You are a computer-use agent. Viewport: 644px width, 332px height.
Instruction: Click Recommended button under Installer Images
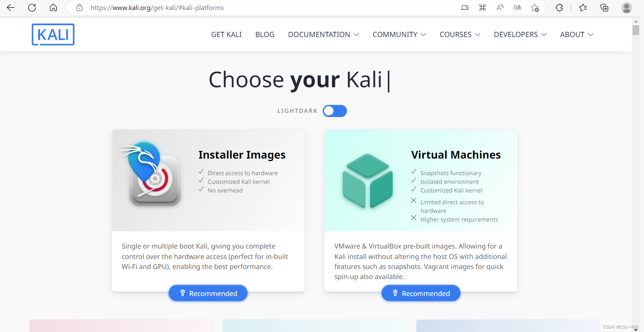208,293
